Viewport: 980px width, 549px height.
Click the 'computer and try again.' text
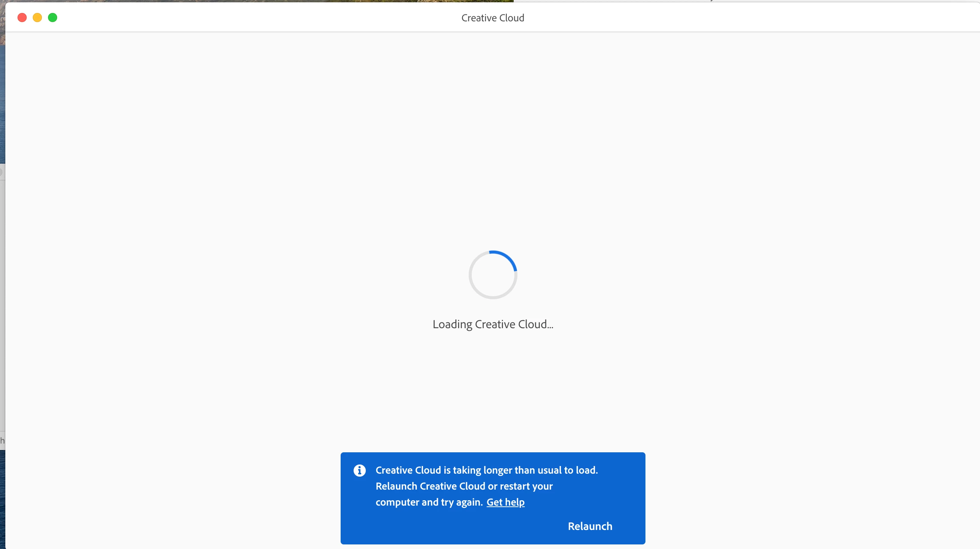point(429,502)
